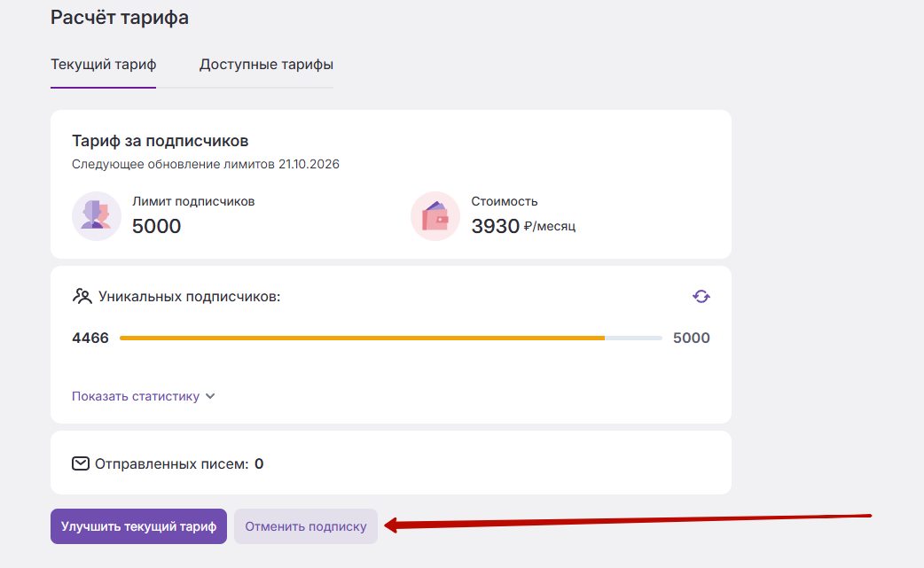Switch to the Доступные тарифы tab
Image resolution: width=924 pixels, height=568 pixels.
tap(266, 64)
